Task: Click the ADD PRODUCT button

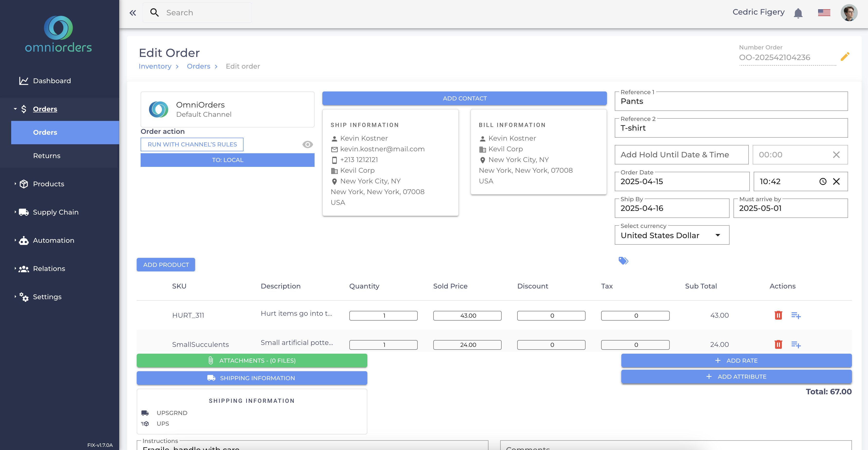Action: click(166, 265)
